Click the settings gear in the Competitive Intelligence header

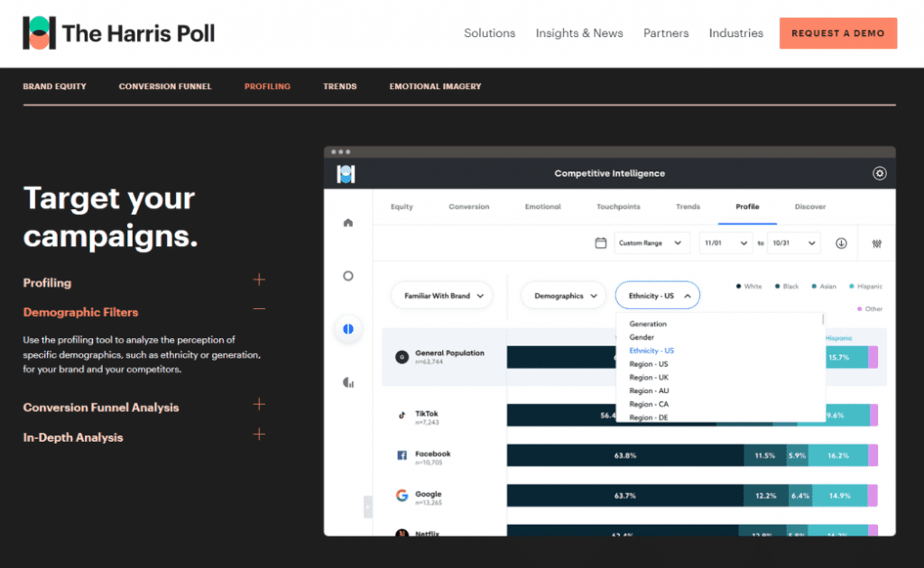tap(880, 173)
